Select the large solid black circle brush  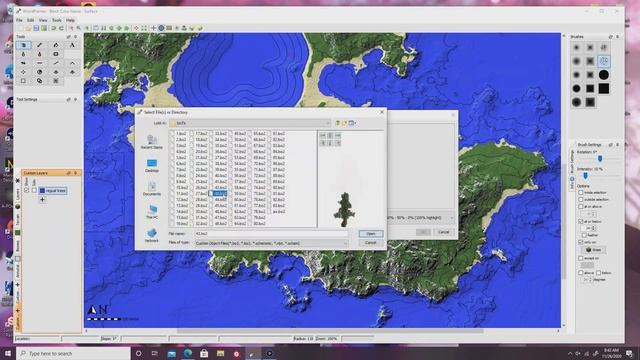(604, 75)
